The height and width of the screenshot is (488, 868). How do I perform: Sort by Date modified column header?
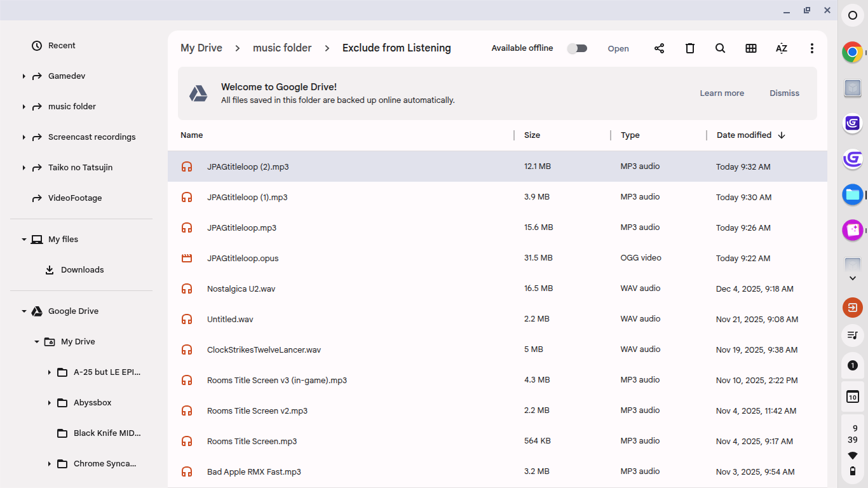[x=744, y=135]
